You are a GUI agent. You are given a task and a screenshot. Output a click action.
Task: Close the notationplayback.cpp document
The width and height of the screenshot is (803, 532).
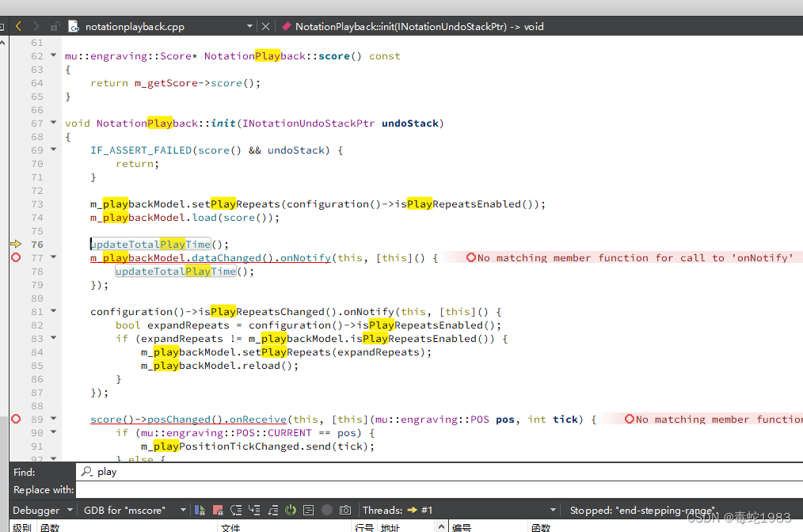(265, 26)
